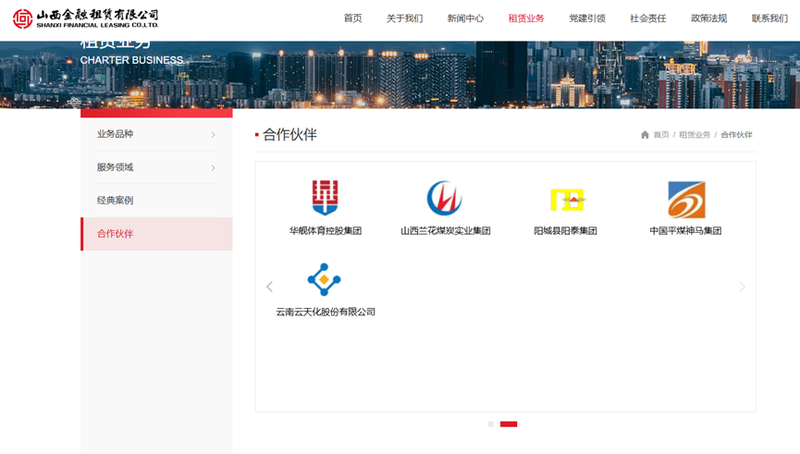Image resolution: width=800 pixels, height=454 pixels.
Task: Click the 云南云天化股份有限公司 blue logo
Action: click(x=325, y=280)
